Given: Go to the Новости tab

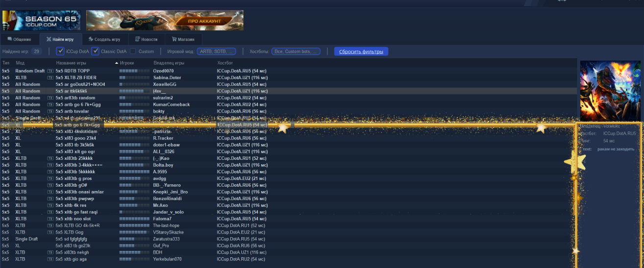Looking at the screenshot, I should pos(146,39).
